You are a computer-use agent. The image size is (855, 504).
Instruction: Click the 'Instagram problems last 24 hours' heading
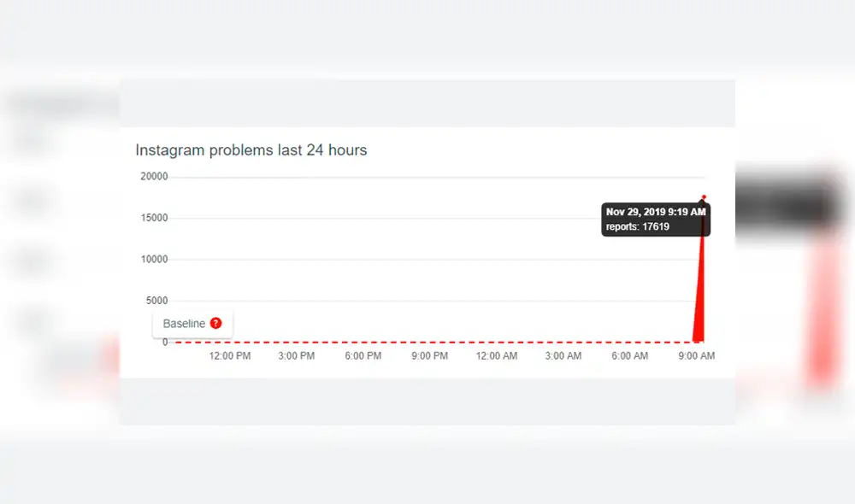coord(251,150)
